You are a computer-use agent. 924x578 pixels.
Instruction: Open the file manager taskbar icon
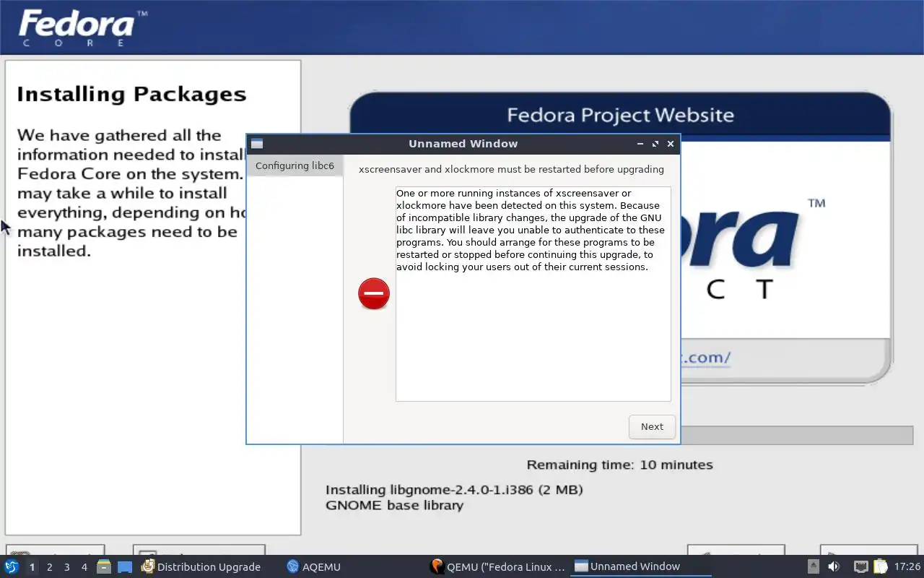pos(104,567)
